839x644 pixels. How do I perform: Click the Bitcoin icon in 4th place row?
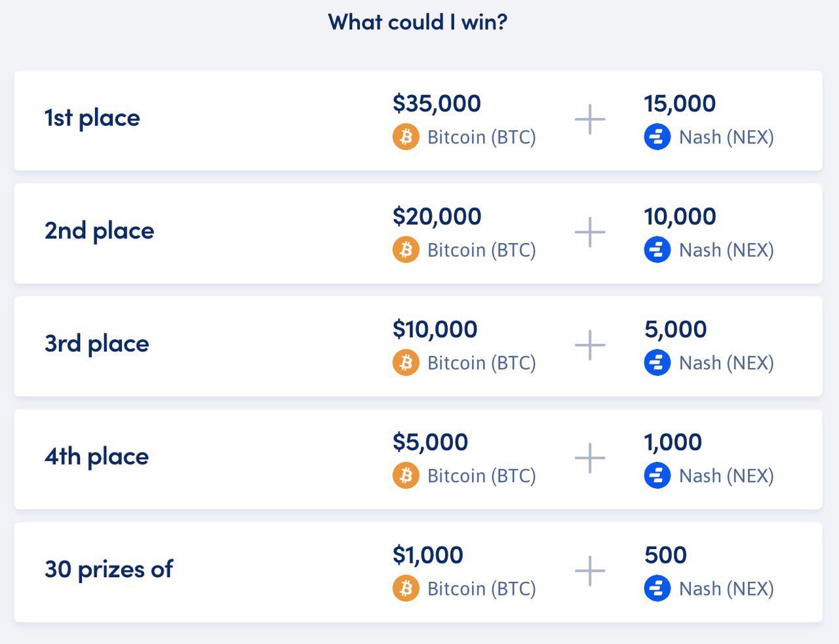[x=406, y=476]
